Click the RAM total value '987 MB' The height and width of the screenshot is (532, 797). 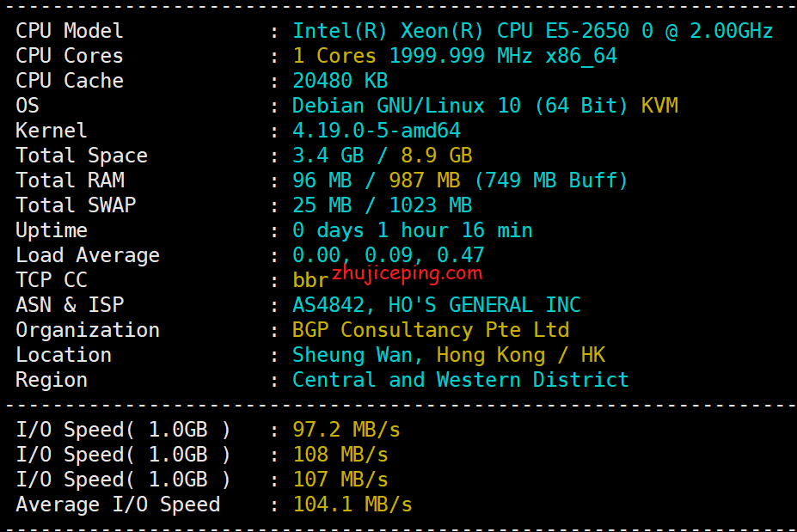click(x=425, y=180)
